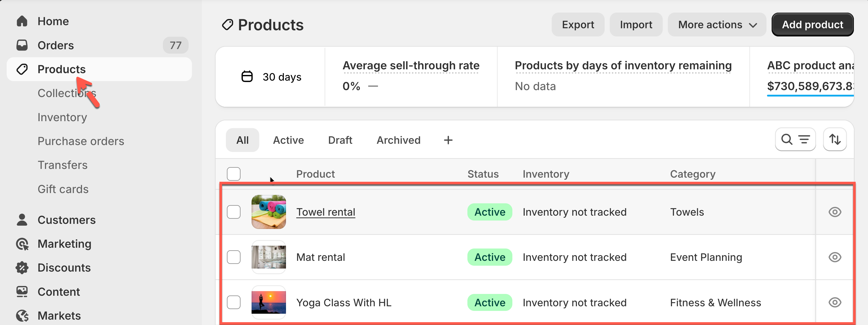868x325 pixels.
Task: Click the Discounts badge icon
Action: pos(22,268)
